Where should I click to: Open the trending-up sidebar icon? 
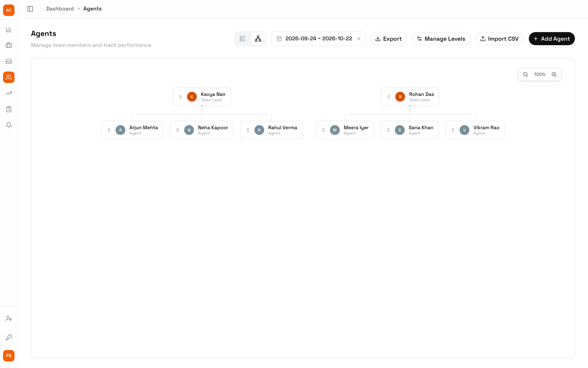[x=9, y=93]
